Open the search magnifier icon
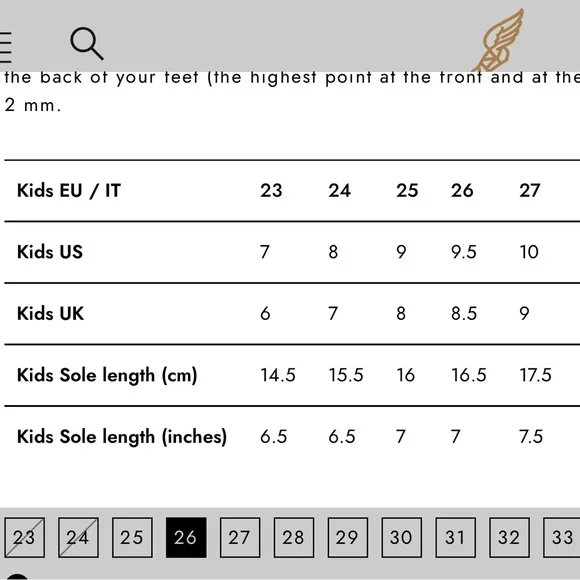Viewport: 580px width, 580px height. point(87,43)
